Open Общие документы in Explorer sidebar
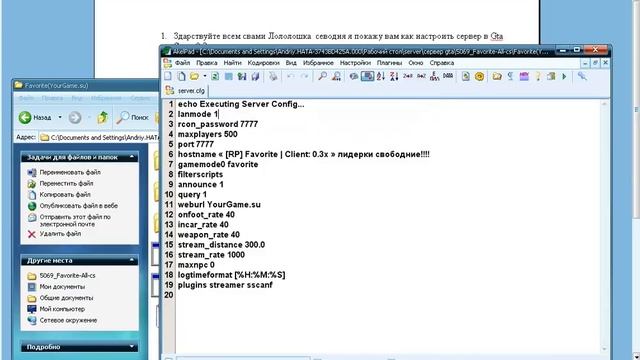The height and width of the screenshot is (360, 640). (x=66, y=298)
